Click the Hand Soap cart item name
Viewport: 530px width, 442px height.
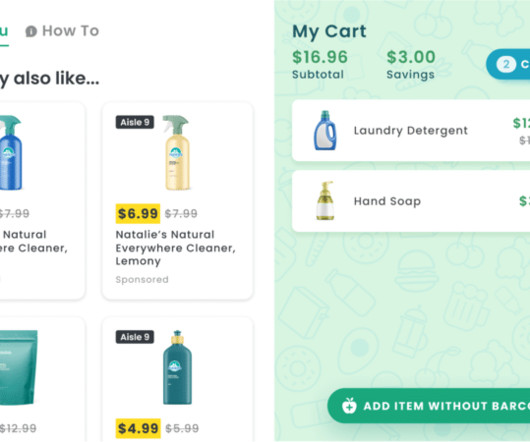coord(387,201)
